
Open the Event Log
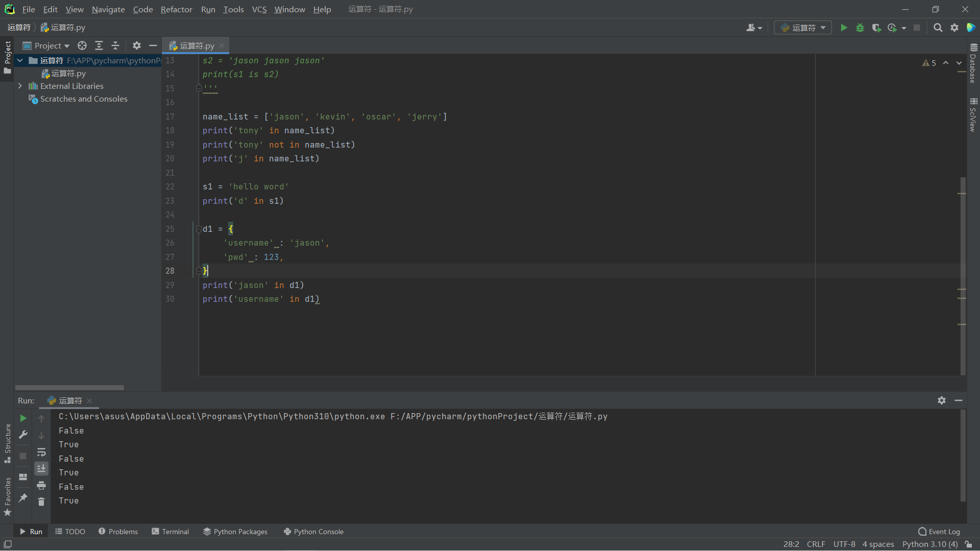click(x=939, y=532)
